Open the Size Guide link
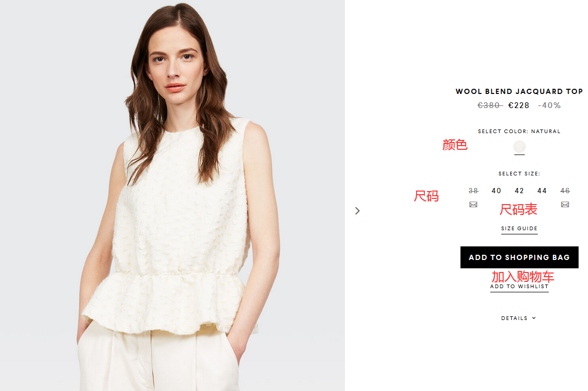 click(x=520, y=229)
